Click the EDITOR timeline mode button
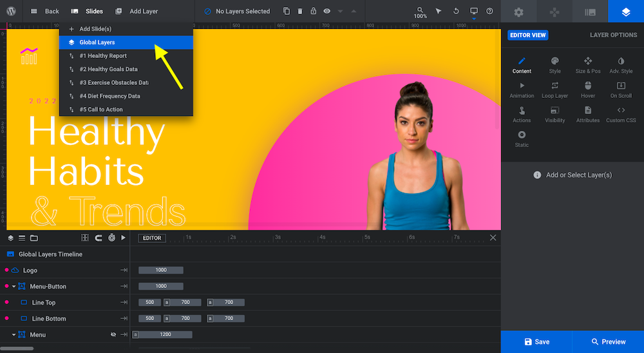 coord(152,238)
